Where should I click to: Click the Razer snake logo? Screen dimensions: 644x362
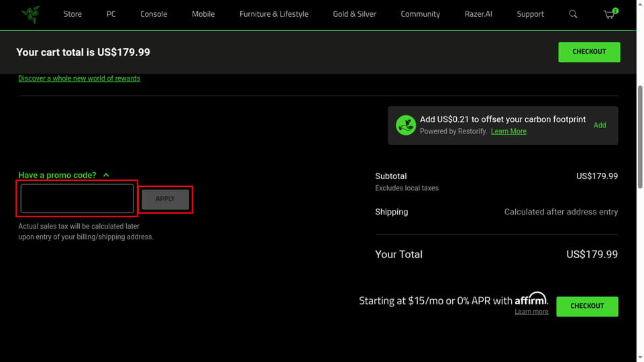(x=31, y=14)
